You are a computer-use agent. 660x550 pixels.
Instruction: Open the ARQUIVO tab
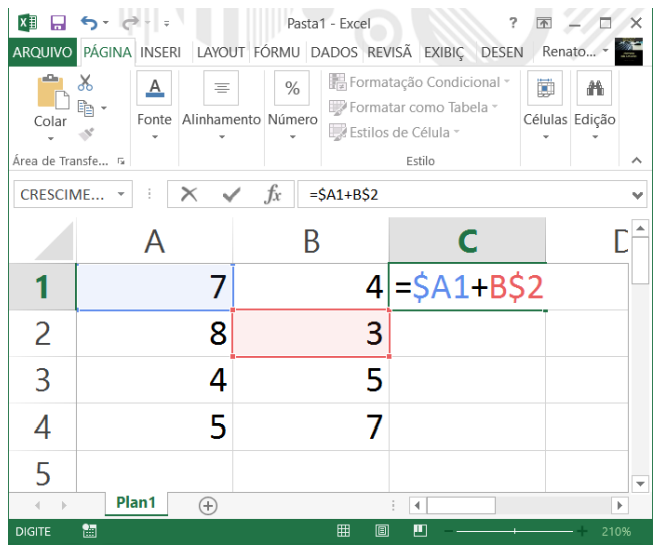click(42, 52)
